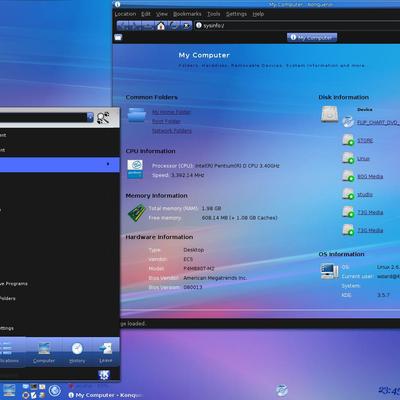Click the hardware Type value "Desktop"
Viewport: 400px width, 400px height.
(193, 250)
